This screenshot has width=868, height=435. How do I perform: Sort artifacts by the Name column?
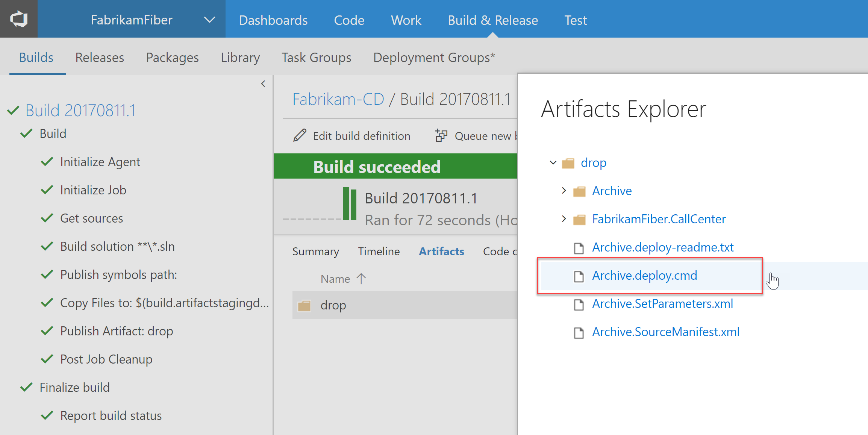point(335,279)
